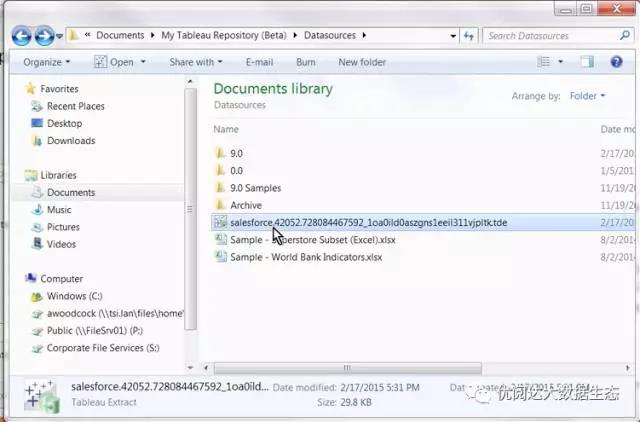640x422 pixels.
Task: Open Sample - World Bank Indicators.xlsx file
Action: click(x=306, y=257)
